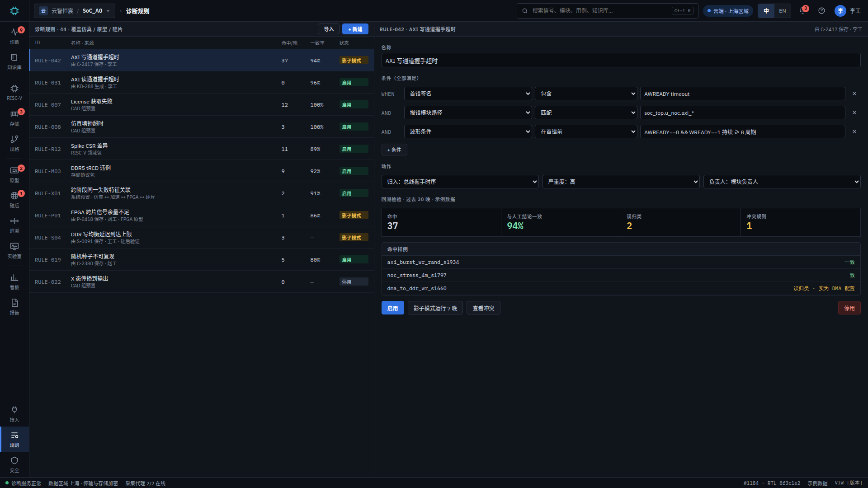Open the 原型 sidebar icon

click(x=14, y=174)
